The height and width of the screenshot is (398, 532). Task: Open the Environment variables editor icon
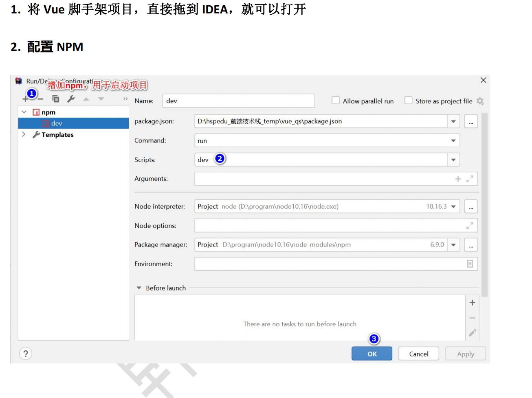pyautogui.click(x=470, y=264)
